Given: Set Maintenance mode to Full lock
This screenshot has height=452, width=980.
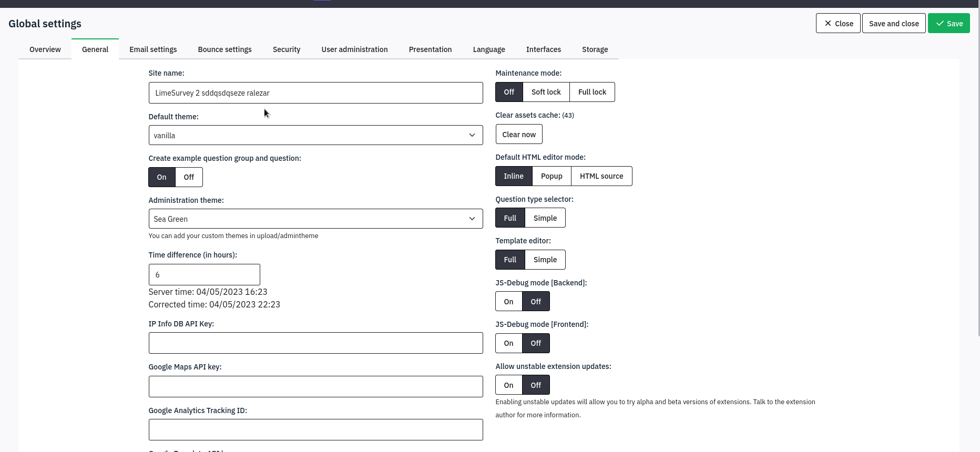Looking at the screenshot, I should point(592,92).
